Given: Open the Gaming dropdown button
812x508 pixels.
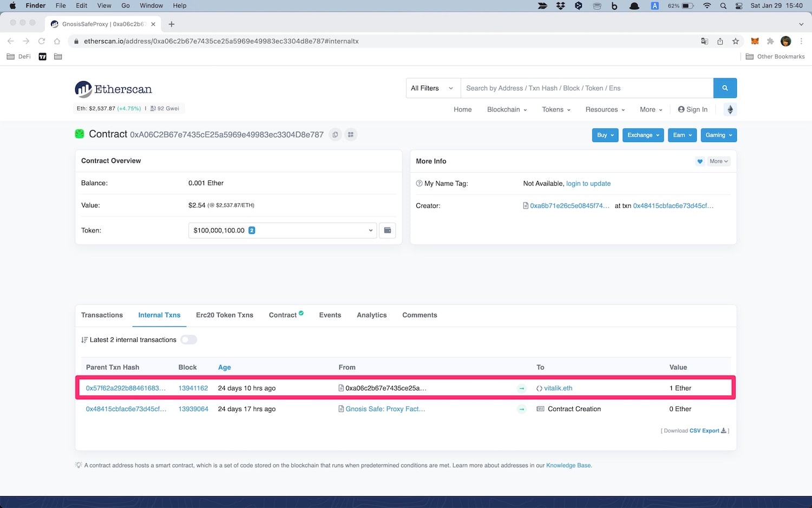Looking at the screenshot, I should [719, 135].
